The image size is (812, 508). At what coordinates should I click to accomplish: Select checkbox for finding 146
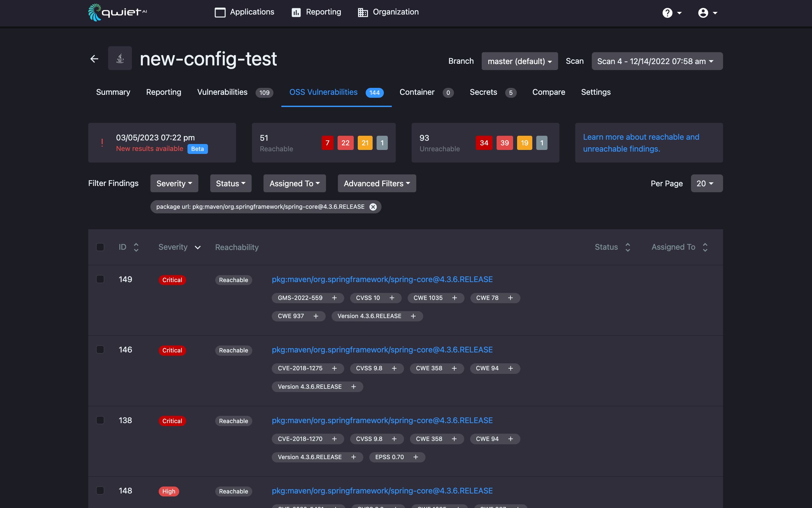(x=100, y=349)
